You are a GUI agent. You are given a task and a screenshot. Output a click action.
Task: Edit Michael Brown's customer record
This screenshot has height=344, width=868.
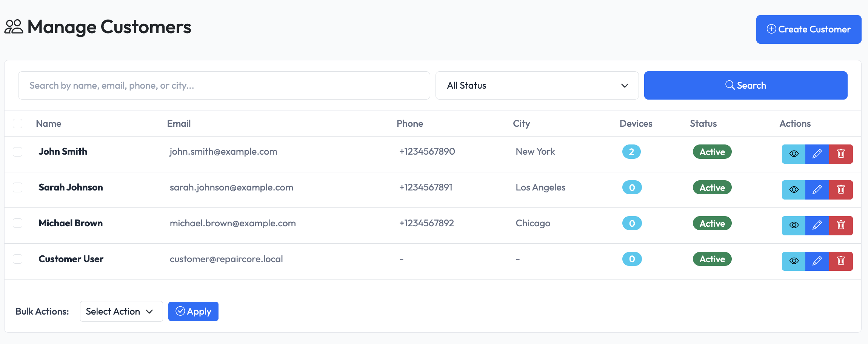pos(817,225)
